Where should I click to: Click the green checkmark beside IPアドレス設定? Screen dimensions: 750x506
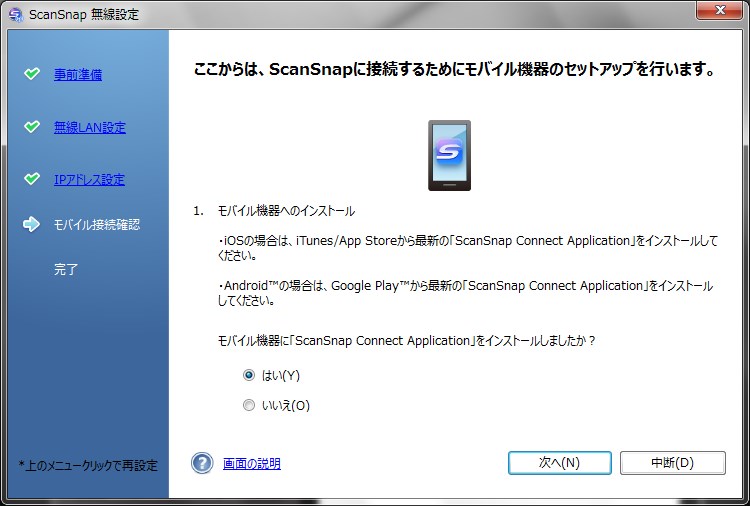pyautogui.click(x=32, y=179)
